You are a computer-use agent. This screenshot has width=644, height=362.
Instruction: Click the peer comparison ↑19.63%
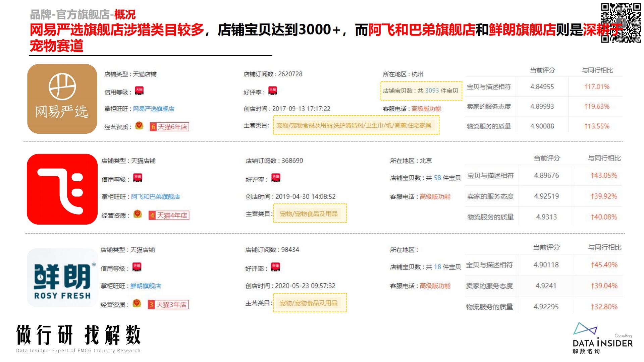(x=597, y=106)
